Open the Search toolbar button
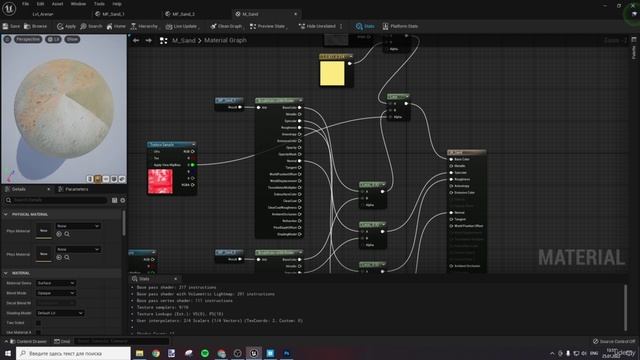Image resolution: width=640 pixels, height=360 pixels. pos(91,26)
